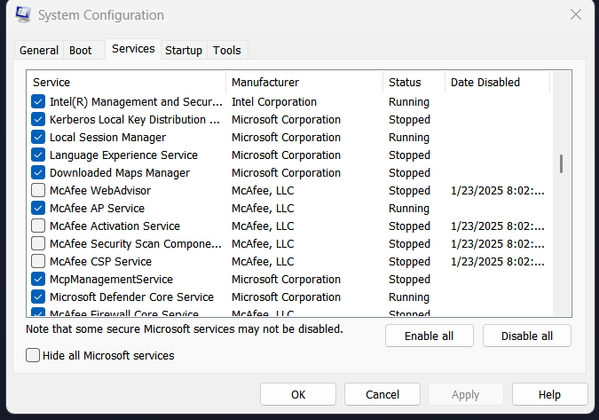Select the Local Session Manager row text
This screenshot has width=599, height=420.
click(108, 137)
